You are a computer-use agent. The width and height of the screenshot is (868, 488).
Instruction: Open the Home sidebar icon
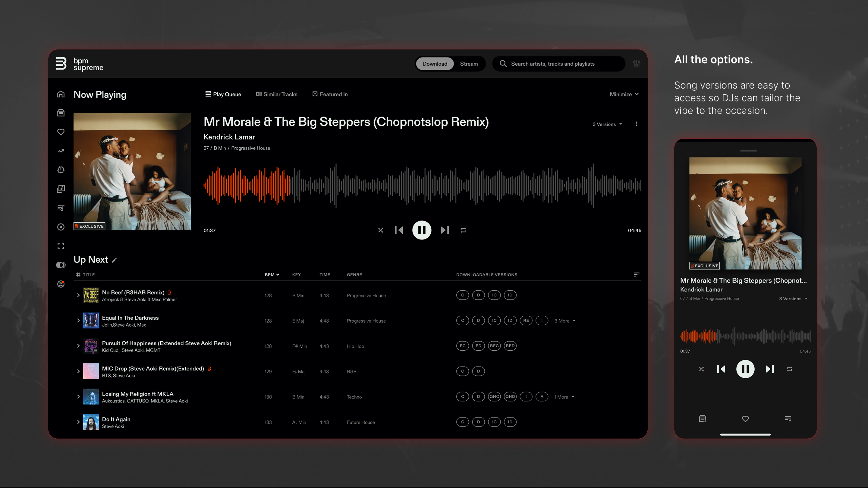click(x=61, y=94)
